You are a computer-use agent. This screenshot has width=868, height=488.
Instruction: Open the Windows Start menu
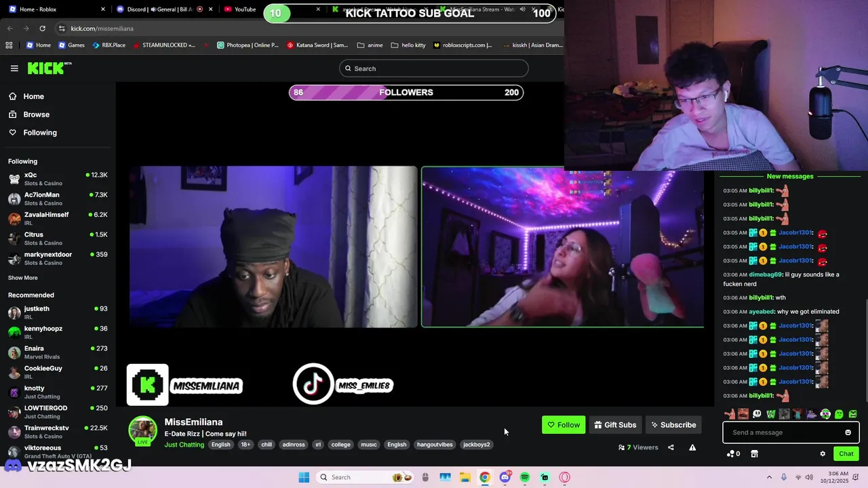[304, 477]
